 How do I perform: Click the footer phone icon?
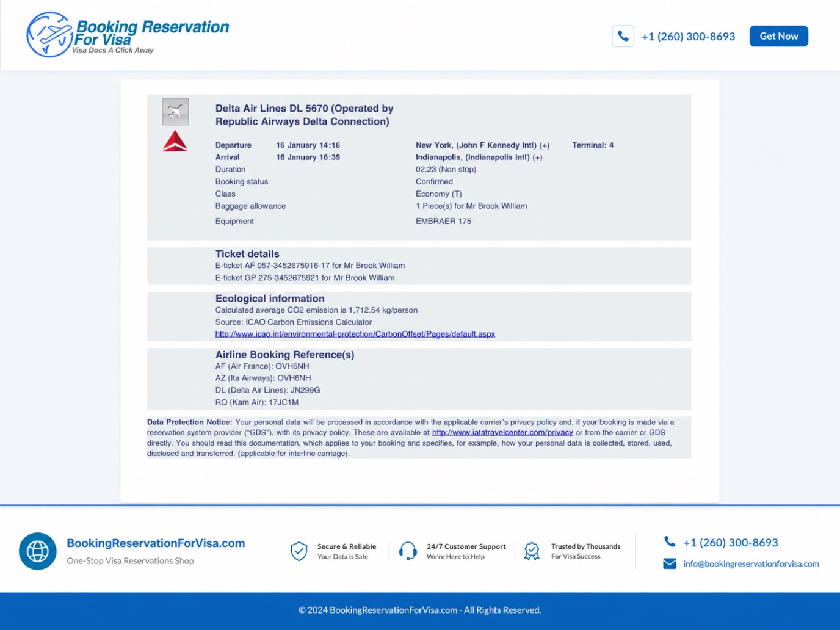tap(670, 541)
